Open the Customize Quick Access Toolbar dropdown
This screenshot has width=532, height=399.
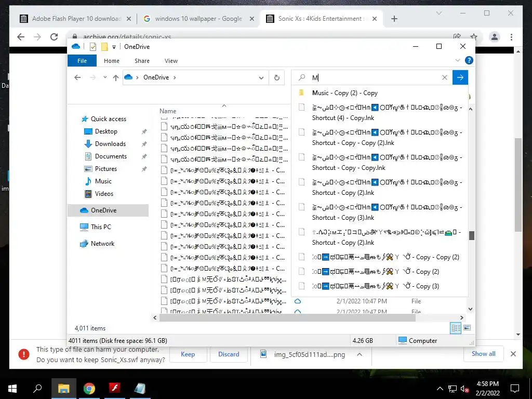[x=114, y=47]
